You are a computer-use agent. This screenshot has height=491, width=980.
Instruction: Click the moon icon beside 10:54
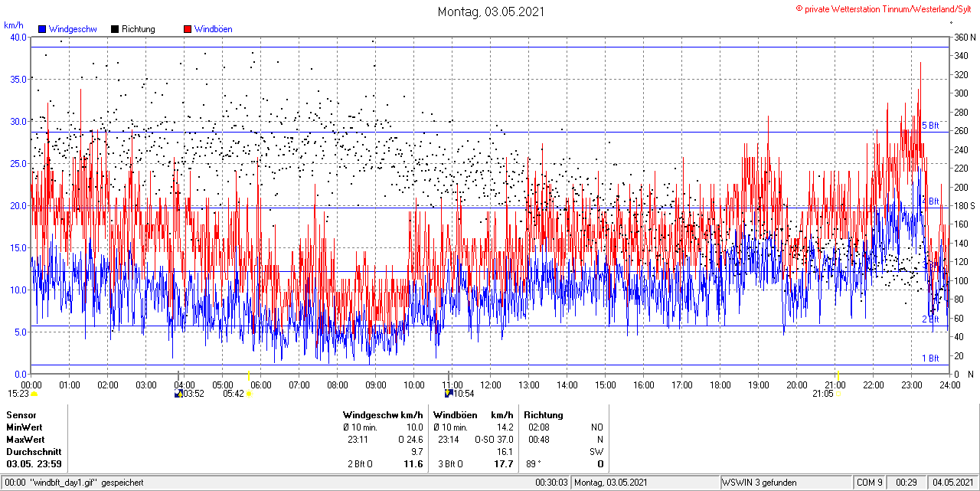coord(449,394)
